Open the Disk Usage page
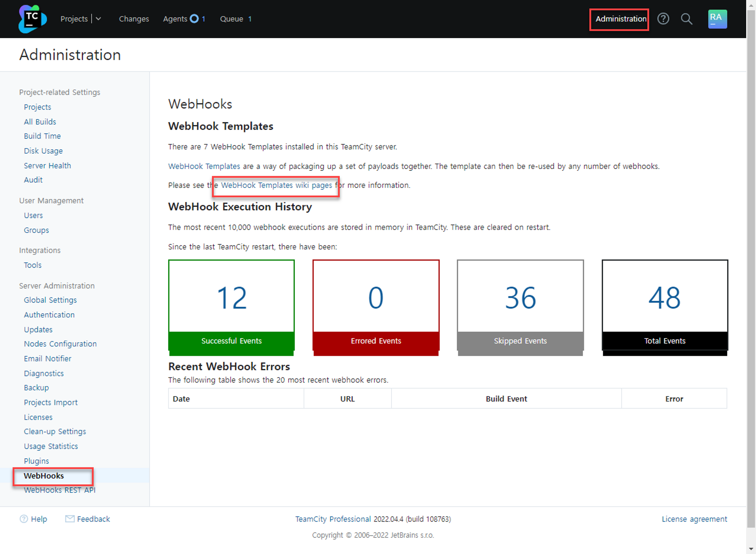The width and height of the screenshot is (756, 554). pyautogui.click(x=43, y=151)
